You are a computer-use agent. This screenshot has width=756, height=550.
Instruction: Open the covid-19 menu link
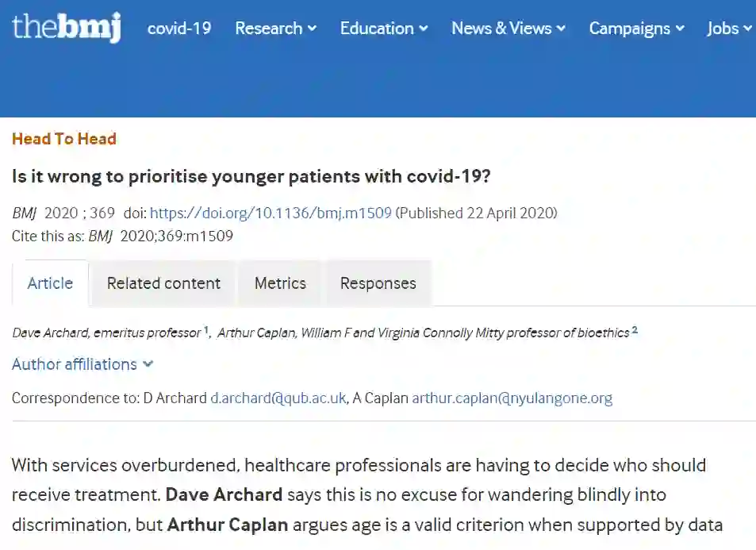[x=179, y=29]
